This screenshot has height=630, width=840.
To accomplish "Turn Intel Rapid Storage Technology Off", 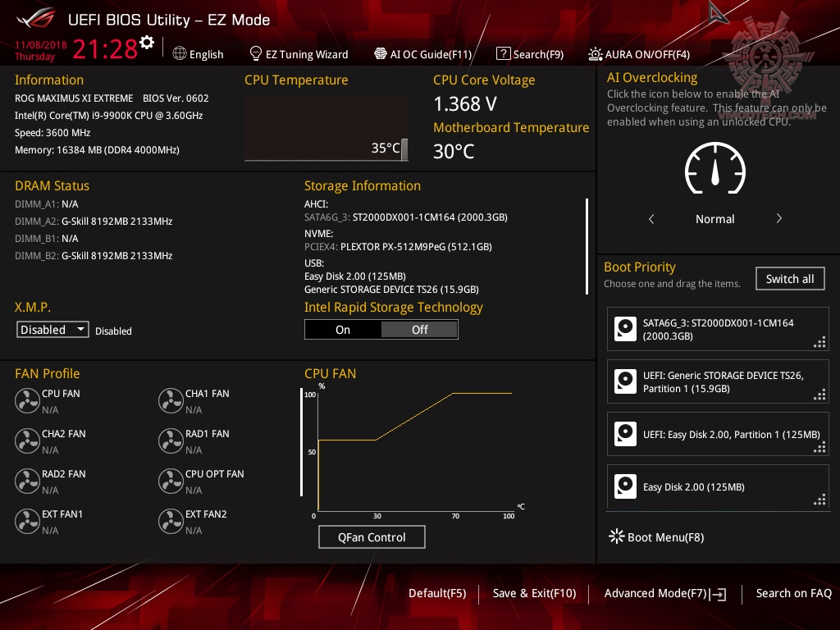I will tap(419, 330).
